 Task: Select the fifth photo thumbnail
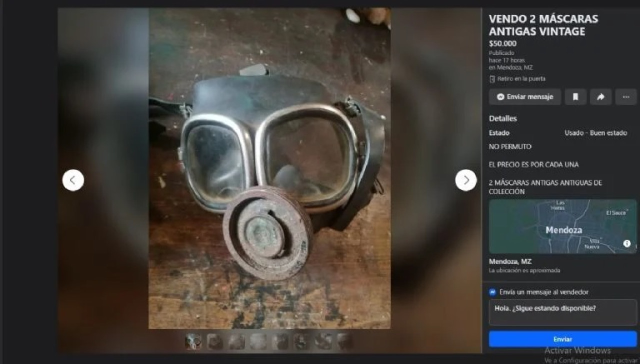(x=280, y=341)
